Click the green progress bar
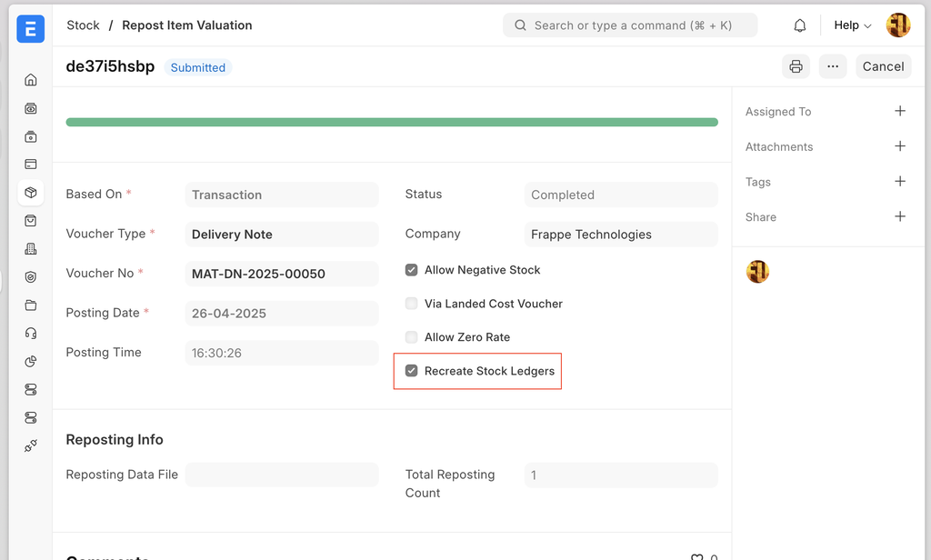931x560 pixels. tap(390, 120)
